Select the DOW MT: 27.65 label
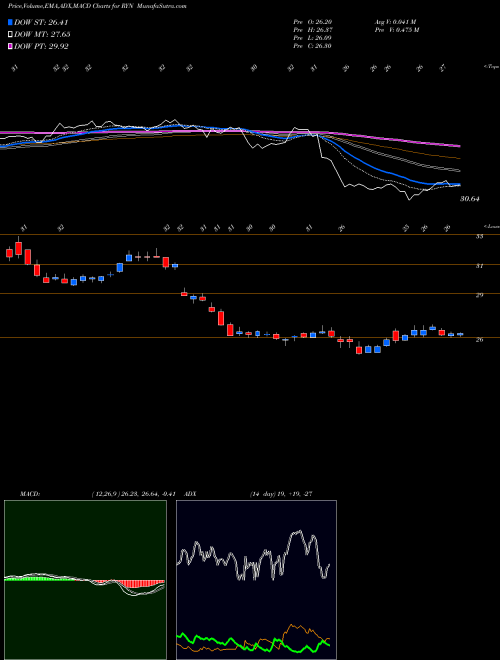 (x=42, y=35)
